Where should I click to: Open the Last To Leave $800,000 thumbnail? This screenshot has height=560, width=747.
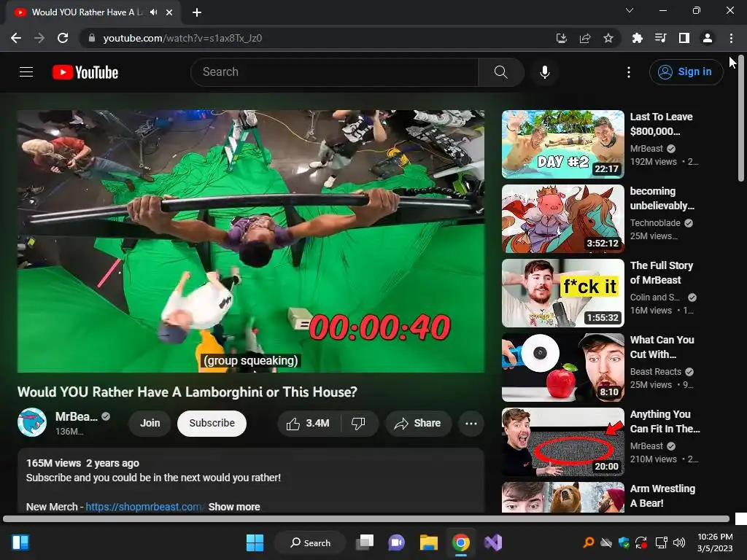(563, 144)
